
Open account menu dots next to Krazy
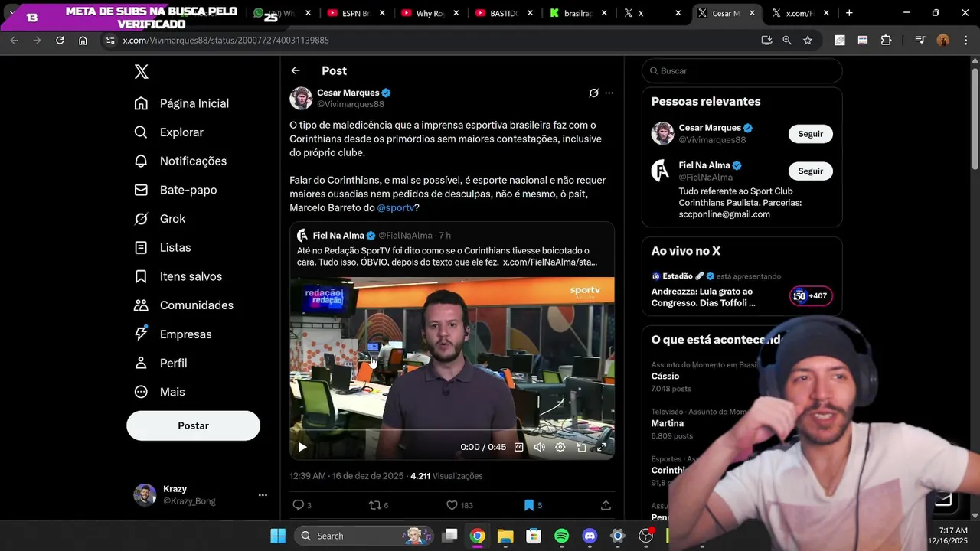click(263, 495)
